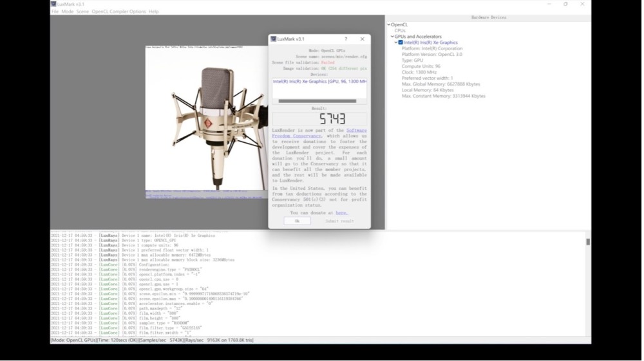The height and width of the screenshot is (361, 644).
Task: Click the LuxMark icon in the dialog title bar
Action: click(274, 39)
